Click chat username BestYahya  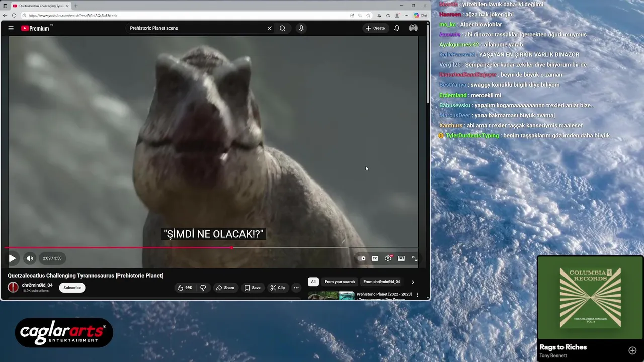tap(453, 85)
